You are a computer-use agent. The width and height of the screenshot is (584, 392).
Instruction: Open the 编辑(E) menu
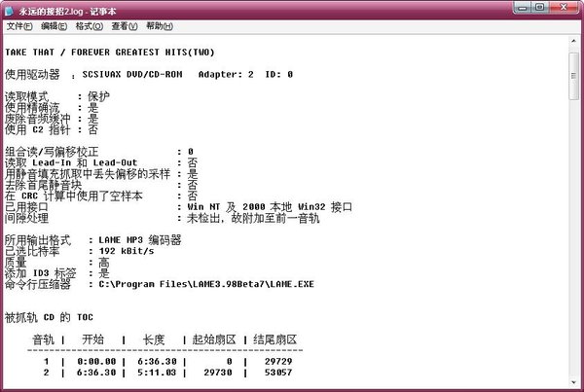[x=54, y=26]
